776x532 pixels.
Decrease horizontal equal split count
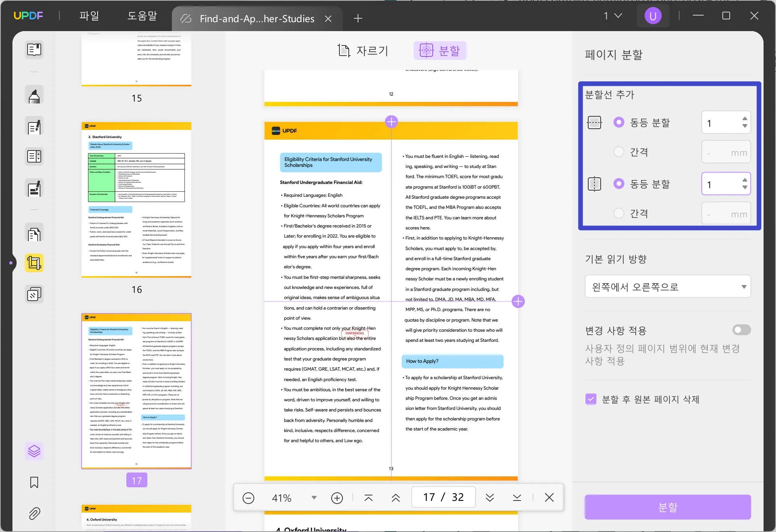[745, 126]
